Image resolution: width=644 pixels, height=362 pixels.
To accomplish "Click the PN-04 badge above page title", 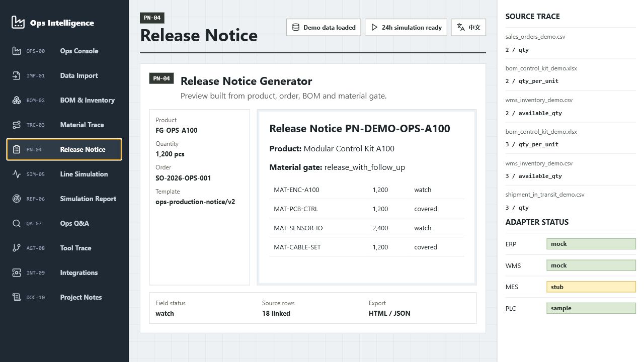I will 152,18.
